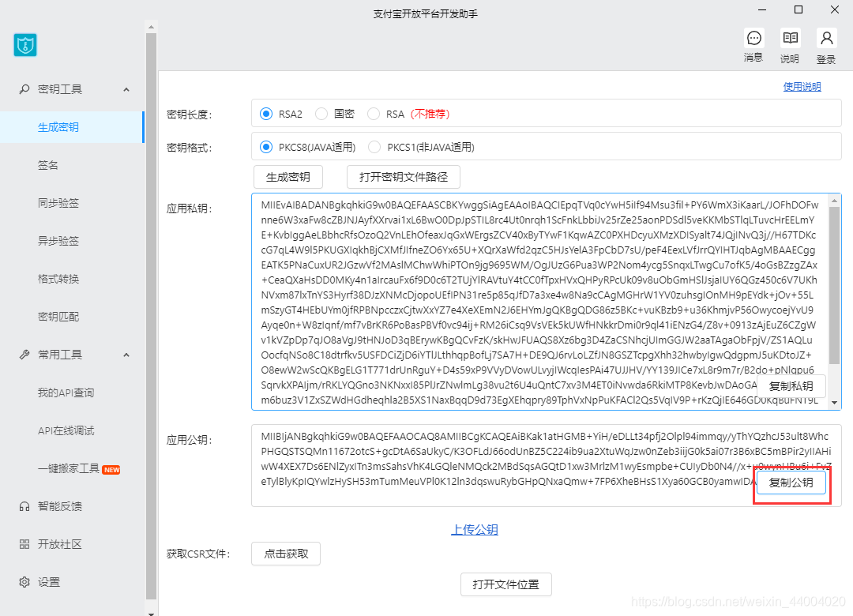This screenshot has width=853, height=616.
Task: Click the gear icon beside 设置
Action: click(24, 582)
